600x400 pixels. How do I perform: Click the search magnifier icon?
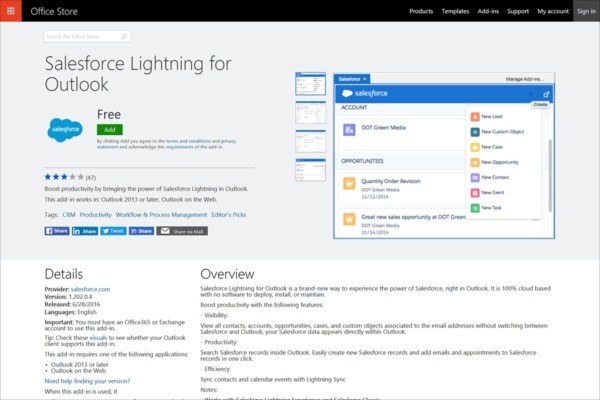[x=124, y=37]
